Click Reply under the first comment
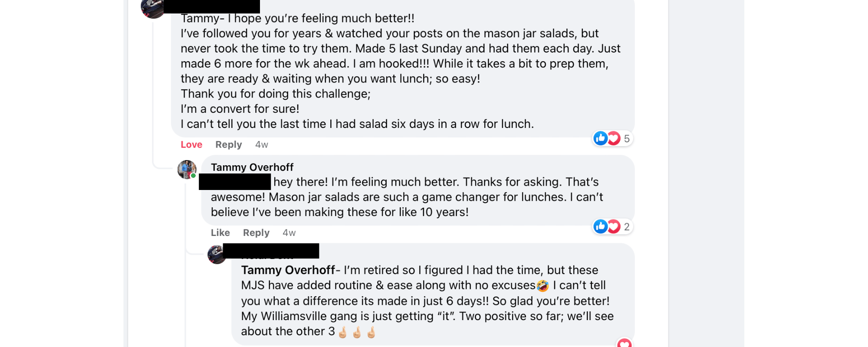The image size is (868, 347). [229, 144]
